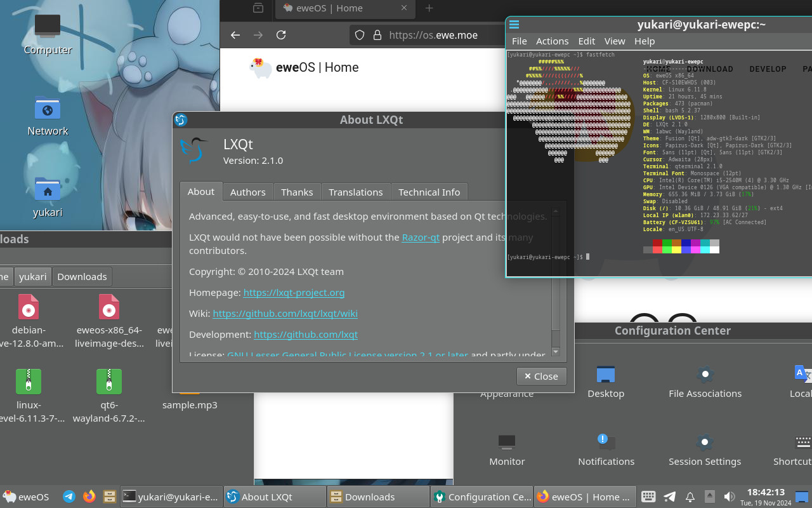
Task: Open Desktop settings in Configuration Center
Action: tap(606, 381)
